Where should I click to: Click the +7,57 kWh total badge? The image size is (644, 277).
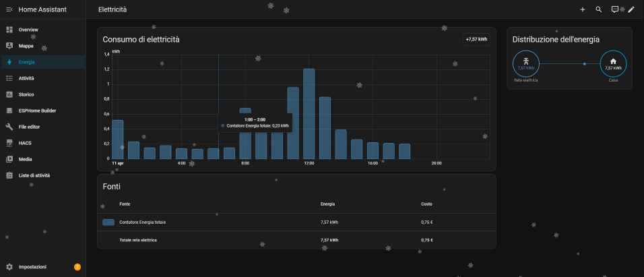(x=476, y=39)
